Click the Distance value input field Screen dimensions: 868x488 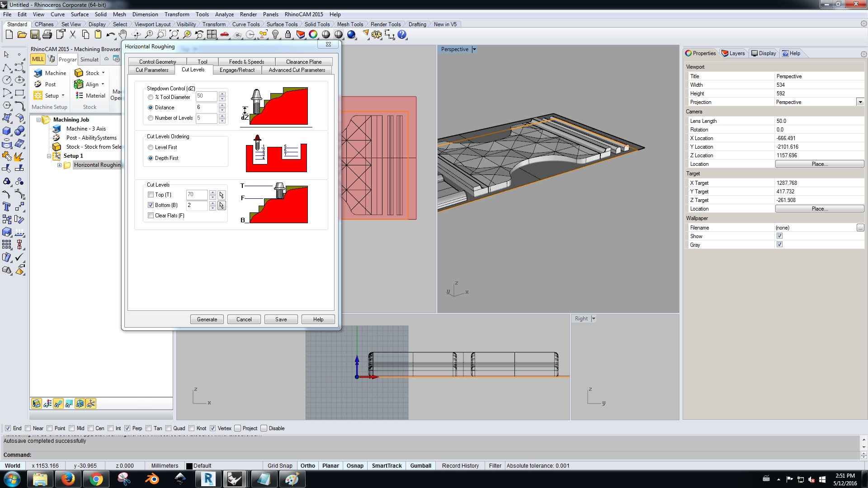[x=207, y=108]
